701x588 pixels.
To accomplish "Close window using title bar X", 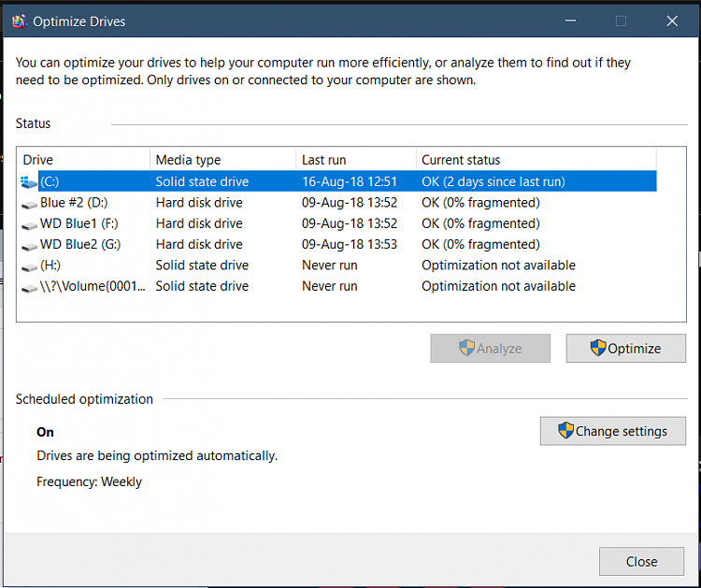I will [x=672, y=21].
